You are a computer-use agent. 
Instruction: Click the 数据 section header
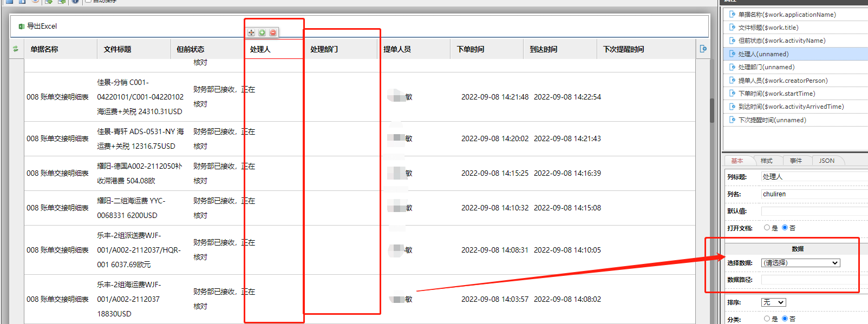pos(797,249)
